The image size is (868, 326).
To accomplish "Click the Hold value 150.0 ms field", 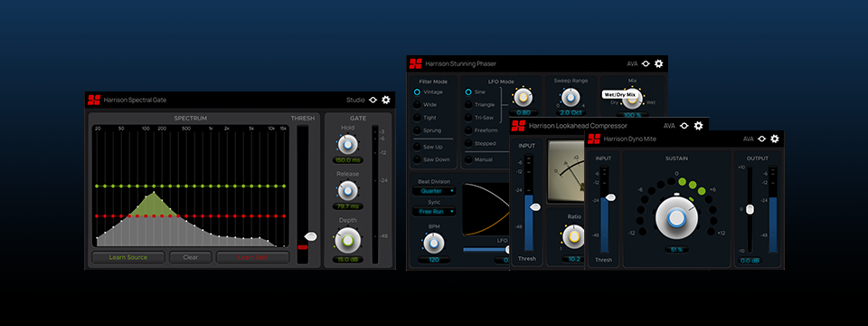I will click(347, 160).
